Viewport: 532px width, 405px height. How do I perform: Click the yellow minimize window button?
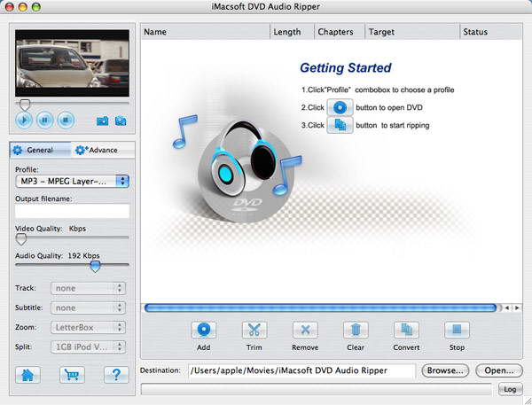pyautogui.click(x=23, y=7)
